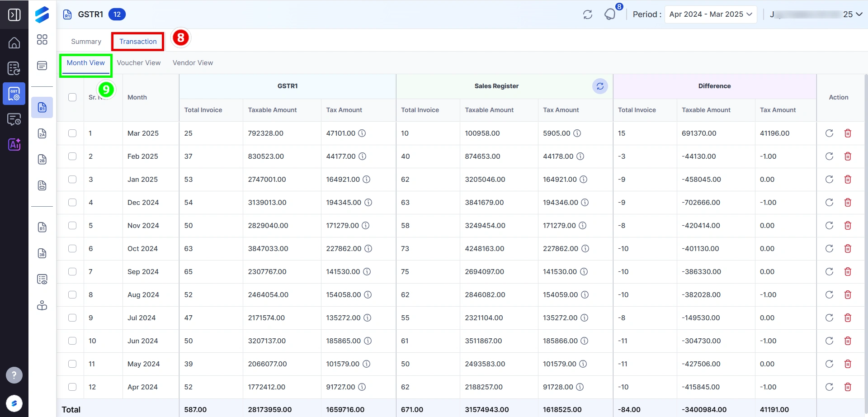Select the Voucher View tab

pyautogui.click(x=139, y=63)
